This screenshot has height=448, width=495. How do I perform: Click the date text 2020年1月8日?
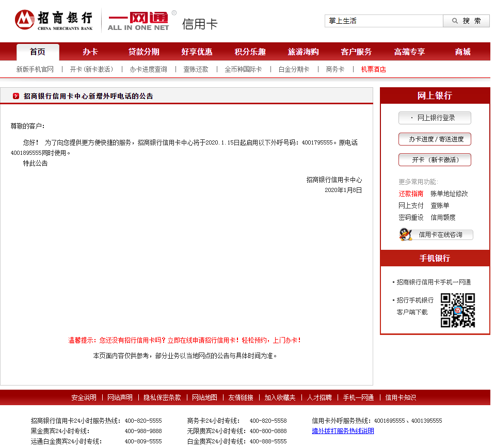point(343,190)
